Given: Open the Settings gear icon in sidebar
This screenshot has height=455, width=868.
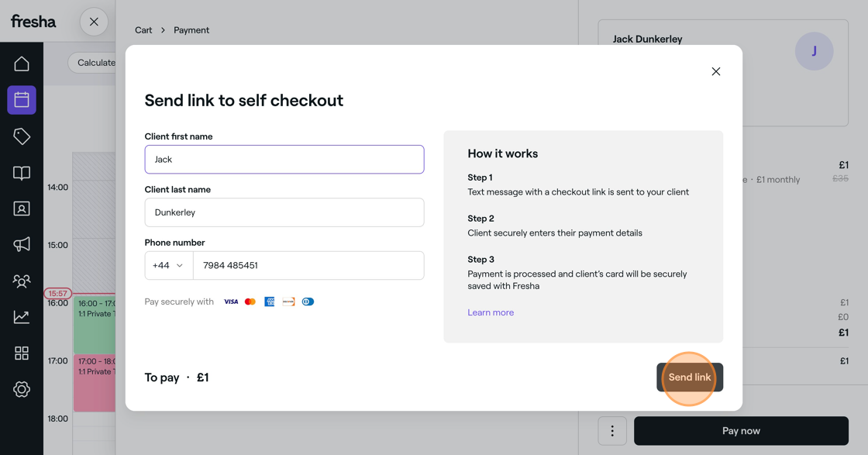Looking at the screenshot, I should point(22,389).
